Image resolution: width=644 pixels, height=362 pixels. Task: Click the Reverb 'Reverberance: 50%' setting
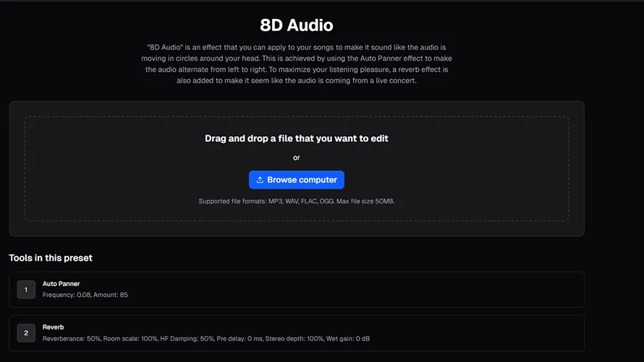pos(72,339)
